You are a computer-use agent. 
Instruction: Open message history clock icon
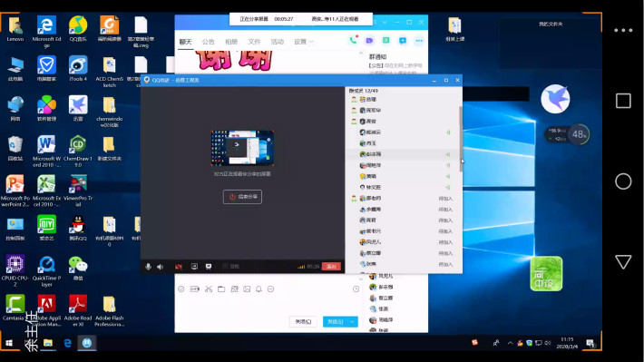point(356,289)
